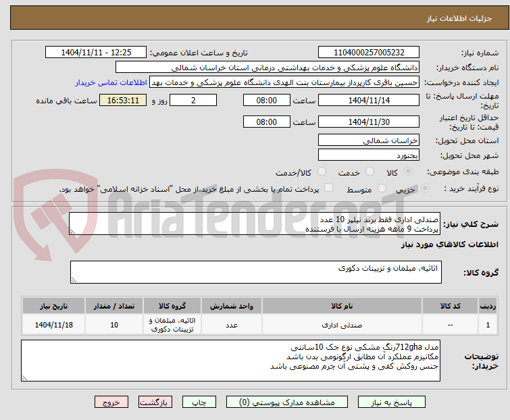Toggle the Islamic treasury payment checkbox
Viewport: 510px width, 420px height.
coord(329,188)
